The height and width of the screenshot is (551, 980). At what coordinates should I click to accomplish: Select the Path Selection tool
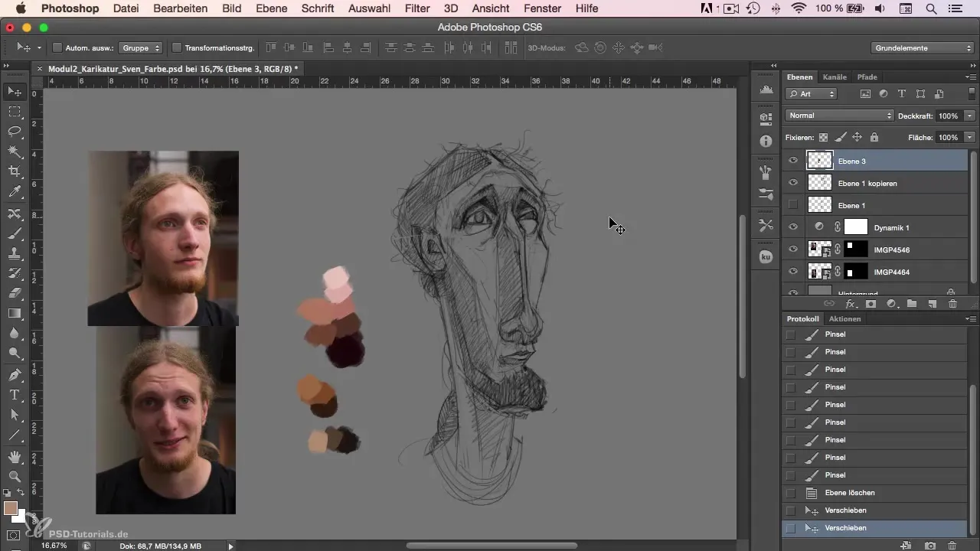[15, 415]
